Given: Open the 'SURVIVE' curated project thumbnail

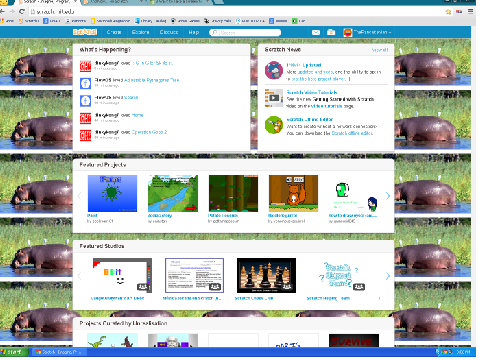Looking at the screenshot, I should [x=354, y=340].
